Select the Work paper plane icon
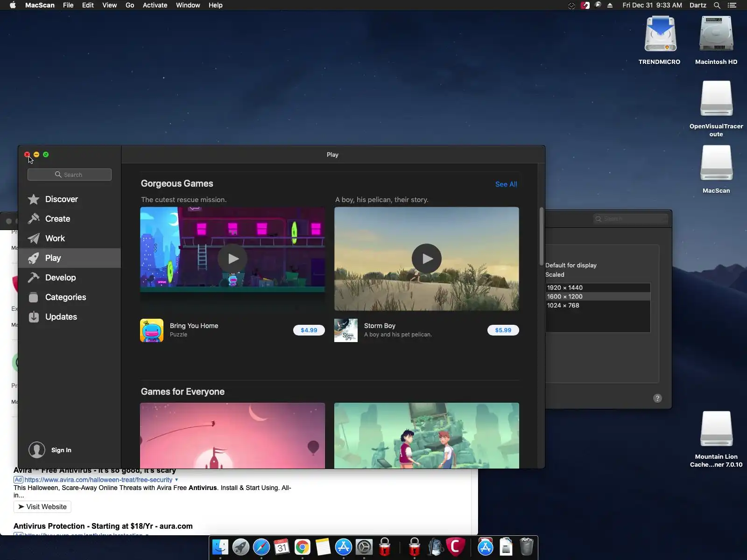 [x=33, y=238]
